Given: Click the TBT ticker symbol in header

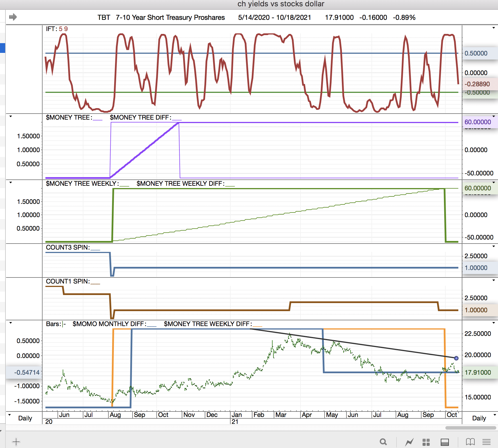Looking at the screenshot, I should click(104, 18).
